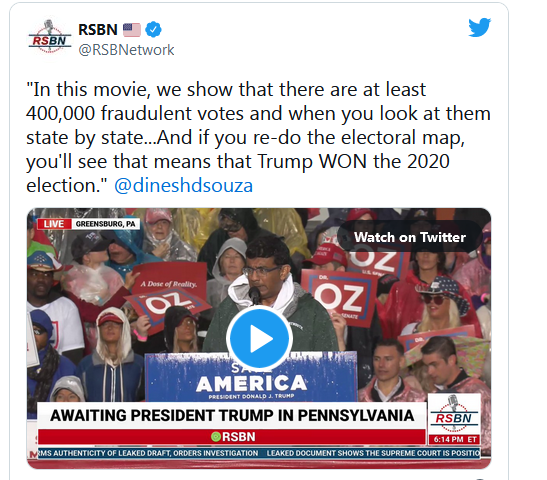Image resolution: width=547 pixels, height=480 pixels.
Task: Click the red RSBN bar under headline
Action: (232, 437)
